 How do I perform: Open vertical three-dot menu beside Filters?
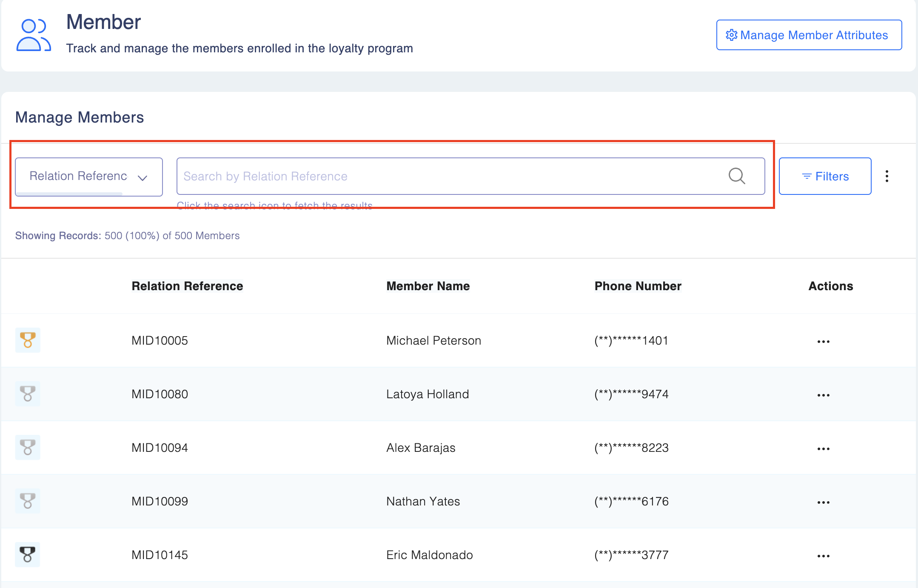[x=887, y=176]
